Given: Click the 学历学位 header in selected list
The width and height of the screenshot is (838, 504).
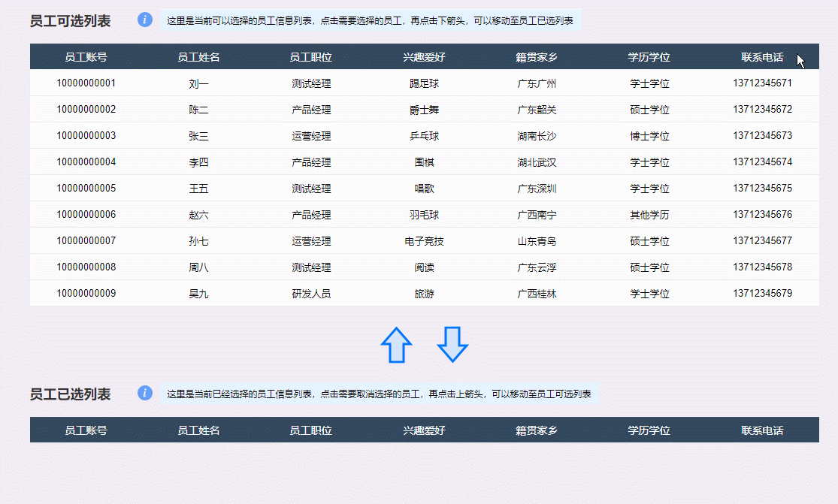Looking at the screenshot, I should [x=648, y=430].
